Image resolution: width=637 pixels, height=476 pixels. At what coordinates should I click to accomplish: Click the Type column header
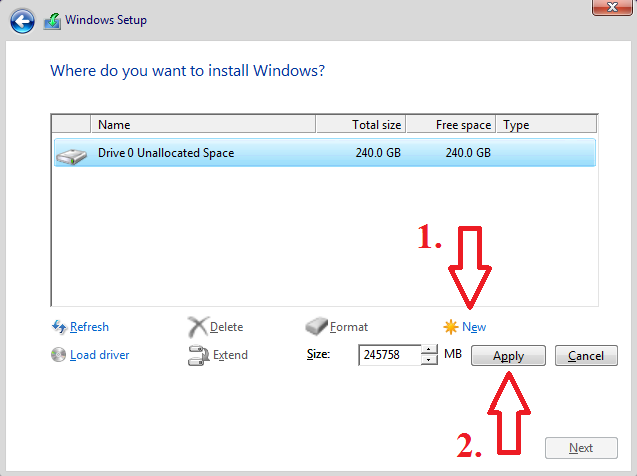click(x=546, y=125)
